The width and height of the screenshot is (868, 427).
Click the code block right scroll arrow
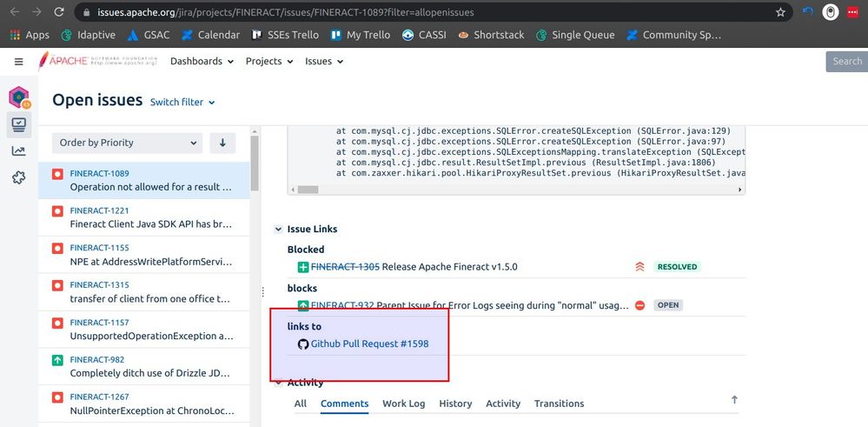point(739,190)
